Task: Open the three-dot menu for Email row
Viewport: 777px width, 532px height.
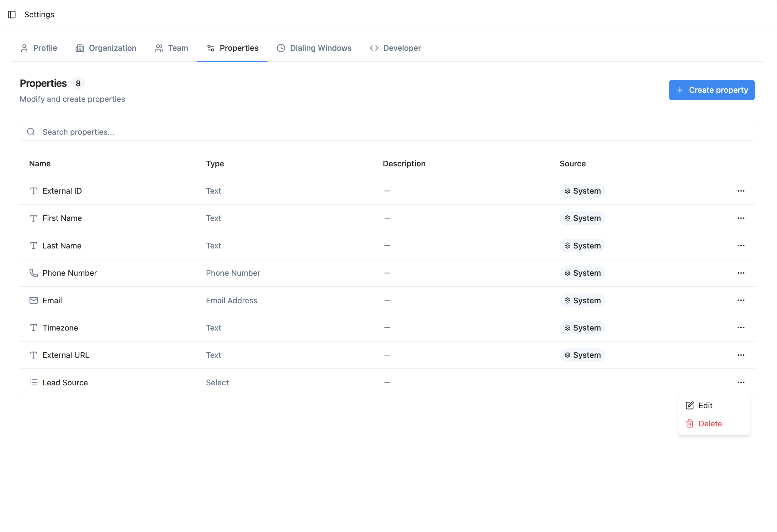Action: (741, 300)
